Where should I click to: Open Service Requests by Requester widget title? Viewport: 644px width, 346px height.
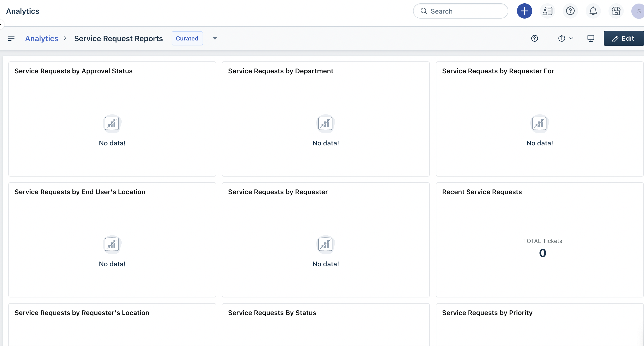(278, 192)
